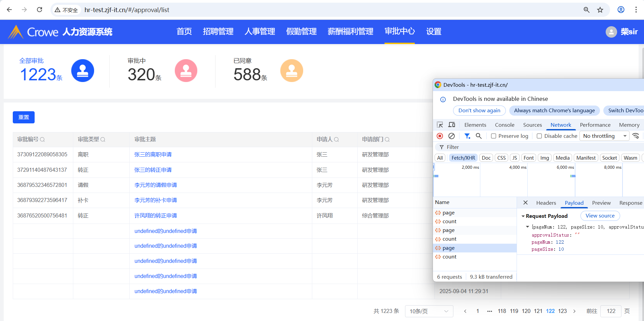
Task: Close the request details panel with X
Action: tap(525, 203)
